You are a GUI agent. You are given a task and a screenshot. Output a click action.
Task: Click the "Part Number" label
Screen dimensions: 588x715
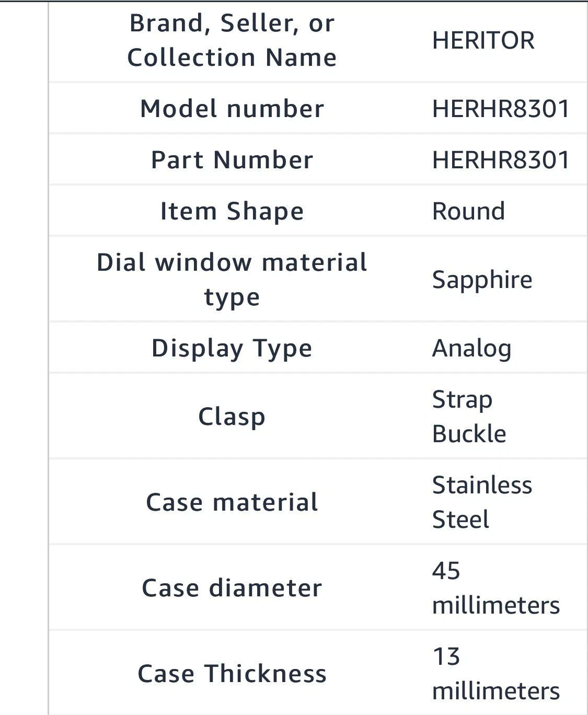(x=232, y=160)
